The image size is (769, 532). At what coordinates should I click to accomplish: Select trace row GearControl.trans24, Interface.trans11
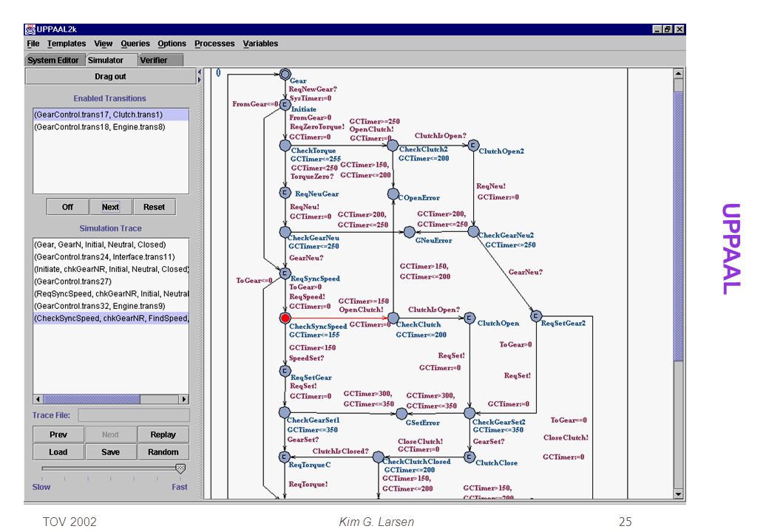110,256
